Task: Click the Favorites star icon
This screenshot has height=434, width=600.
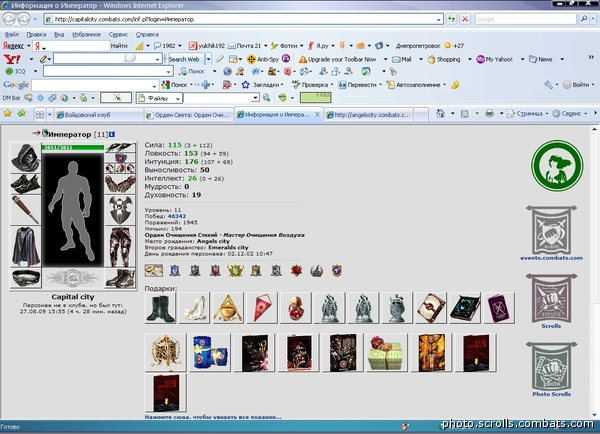Action: coord(7,113)
